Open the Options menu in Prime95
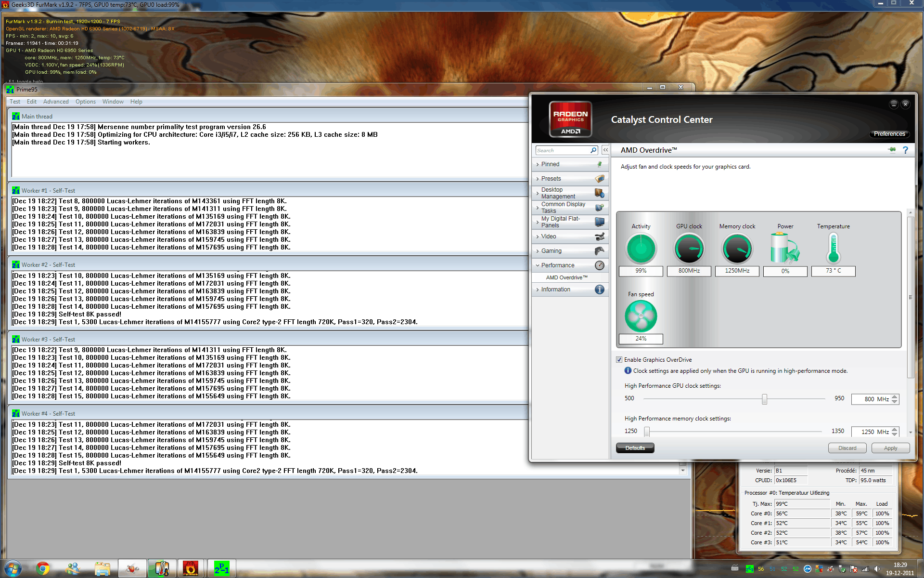 [x=85, y=102]
